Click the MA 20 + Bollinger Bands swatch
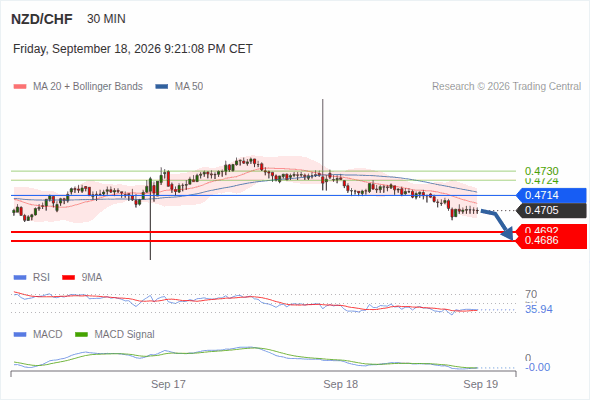 (20, 87)
